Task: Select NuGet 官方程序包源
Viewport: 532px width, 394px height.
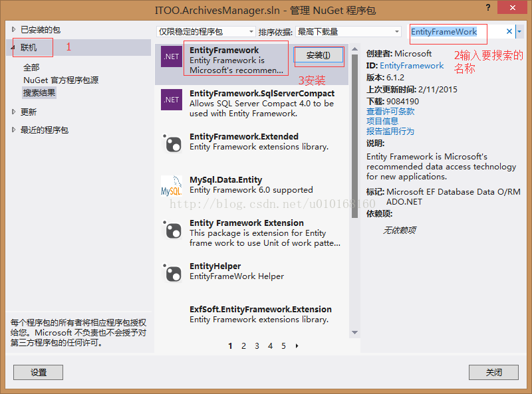Action: [61, 80]
